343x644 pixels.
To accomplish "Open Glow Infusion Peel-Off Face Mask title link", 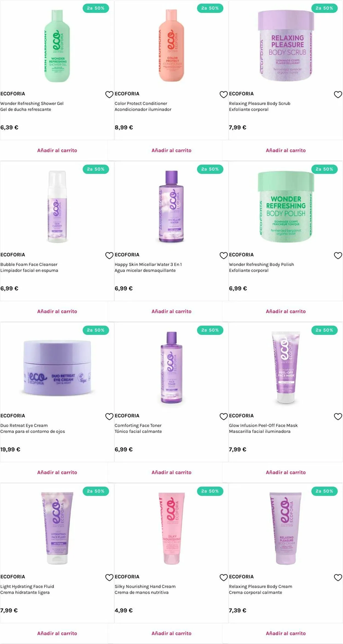I will (263, 425).
